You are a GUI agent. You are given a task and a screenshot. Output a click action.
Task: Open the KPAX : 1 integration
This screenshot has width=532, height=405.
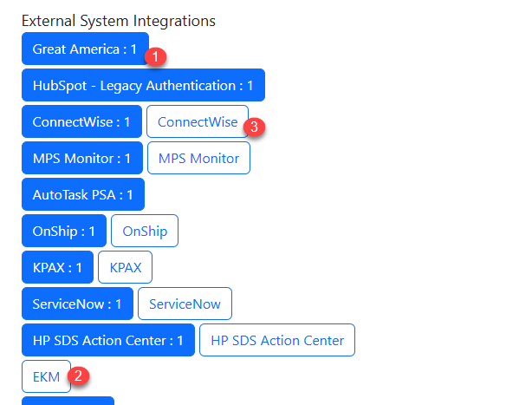point(57,267)
